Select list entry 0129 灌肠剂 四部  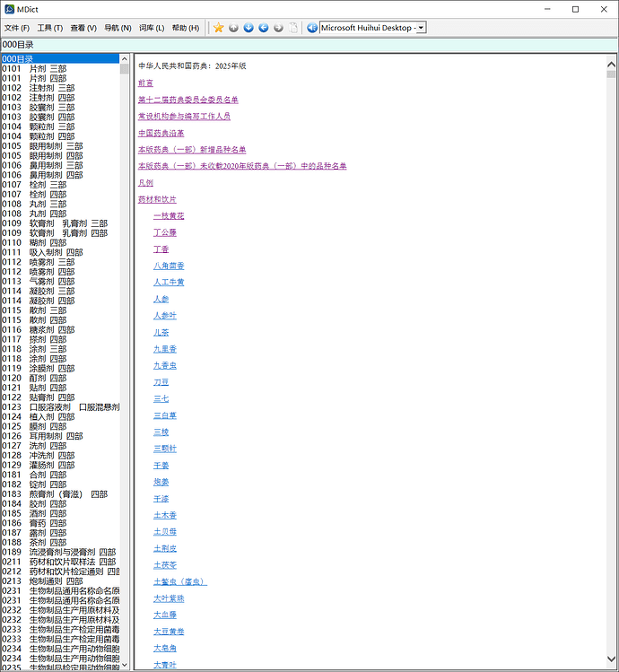pos(60,465)
